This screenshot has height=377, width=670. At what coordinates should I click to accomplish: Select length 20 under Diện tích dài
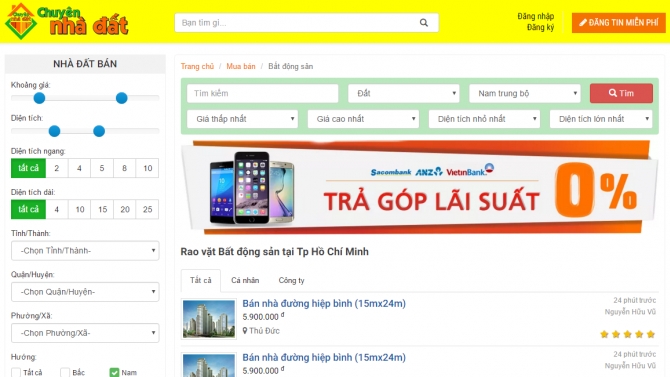pyautogui.click(x=125, y=209)
